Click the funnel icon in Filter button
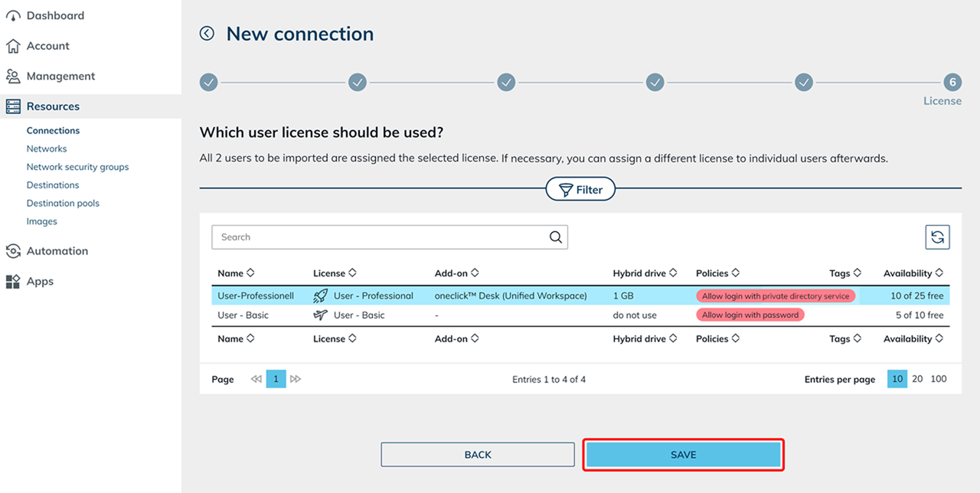This screenshot has width=980, height=493. (x=566, y=190)
